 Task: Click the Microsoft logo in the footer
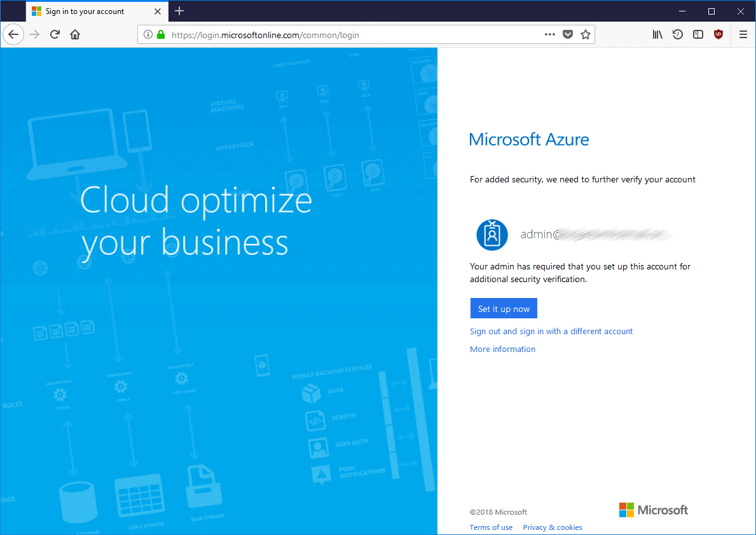click(x=653, y=510)
